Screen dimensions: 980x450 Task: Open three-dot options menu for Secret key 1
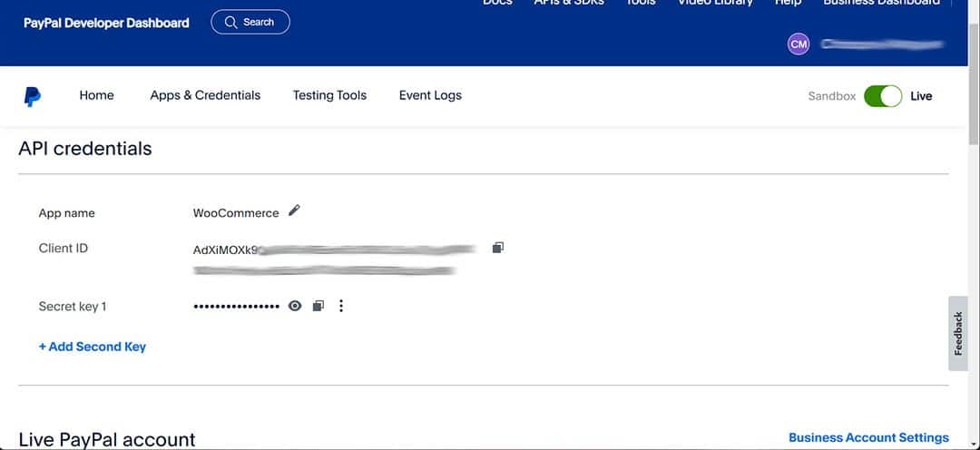[x=341, y=307]
